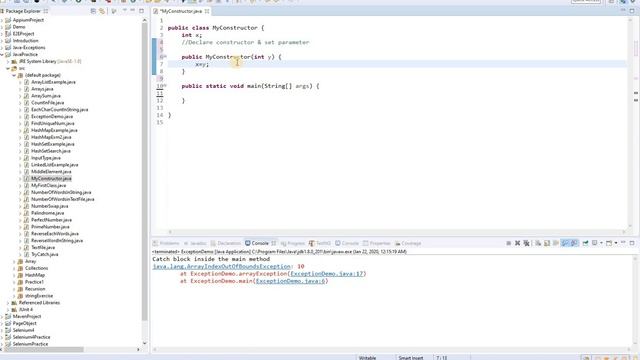The height and width of the screenshot is (360, 640).
Task: Select the JUnit 4 library node
Action: click(x=26, y=310)
